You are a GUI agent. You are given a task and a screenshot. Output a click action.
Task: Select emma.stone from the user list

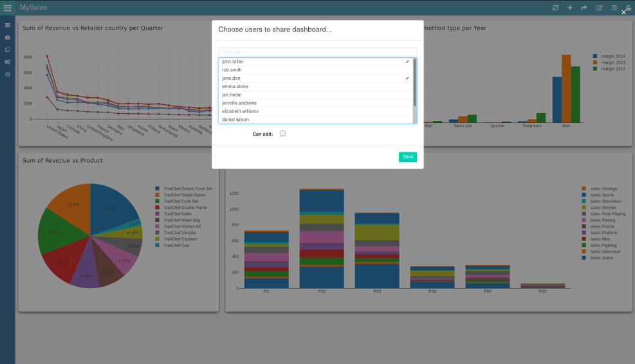pyautogui.click(x=315, y=87)
